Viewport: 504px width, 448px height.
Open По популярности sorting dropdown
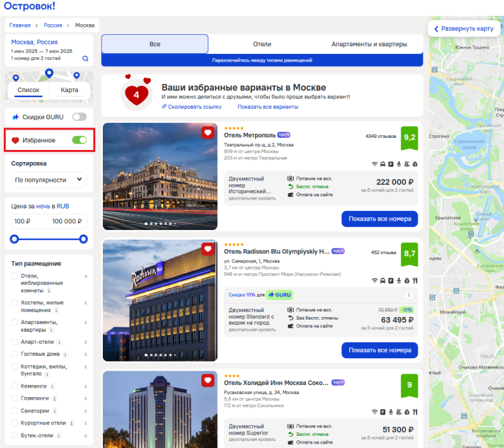[x=49, y=180]
